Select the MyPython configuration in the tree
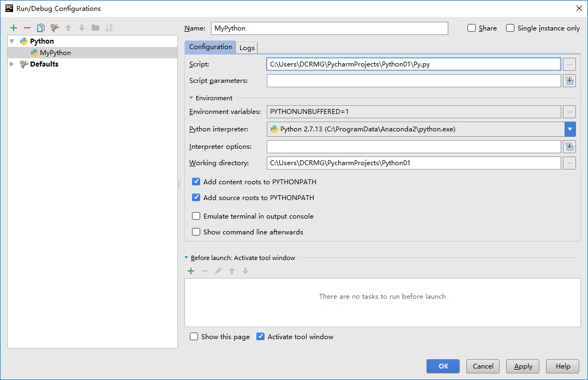588x380 pixels. tap(92, 53)
